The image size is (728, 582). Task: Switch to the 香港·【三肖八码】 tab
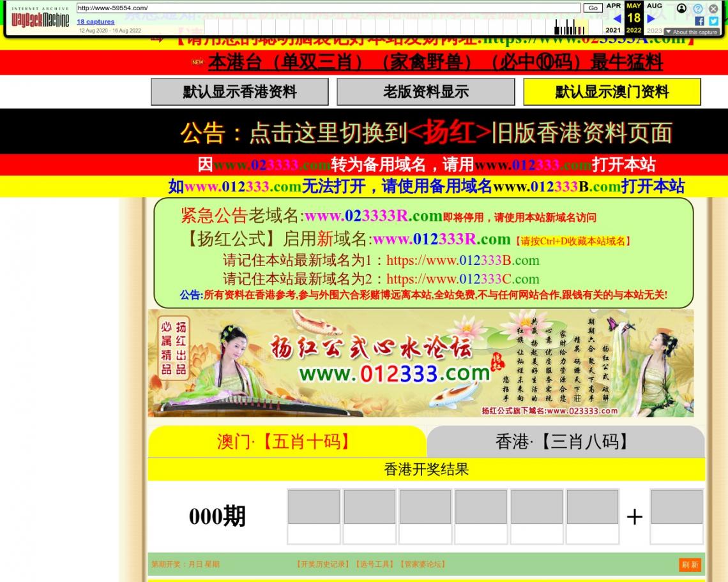566,442
